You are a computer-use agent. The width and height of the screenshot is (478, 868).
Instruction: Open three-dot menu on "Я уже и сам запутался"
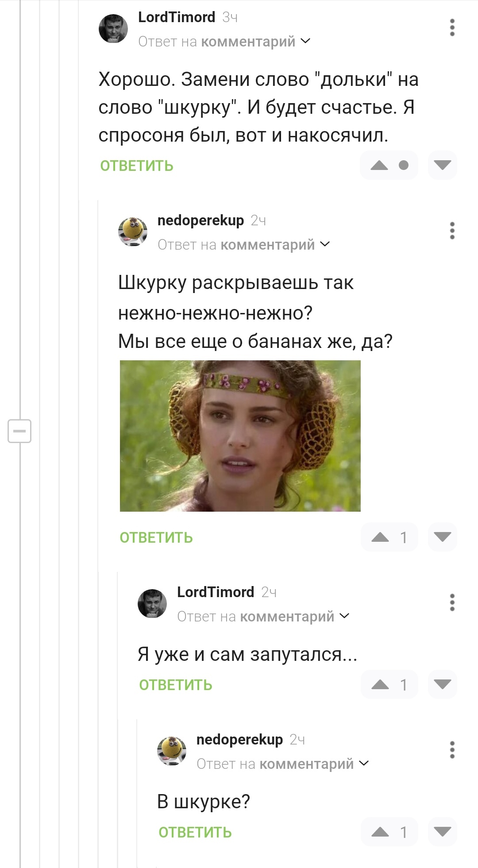452,602
